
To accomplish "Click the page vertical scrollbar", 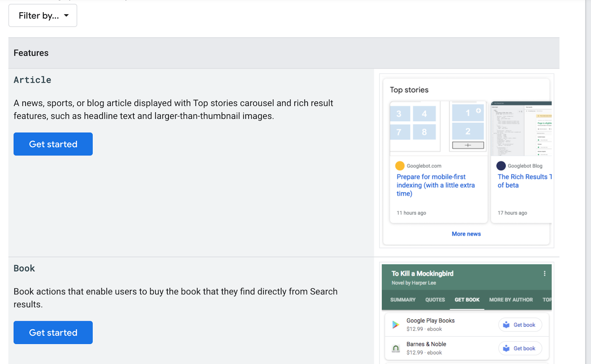I will click(588, 182).
